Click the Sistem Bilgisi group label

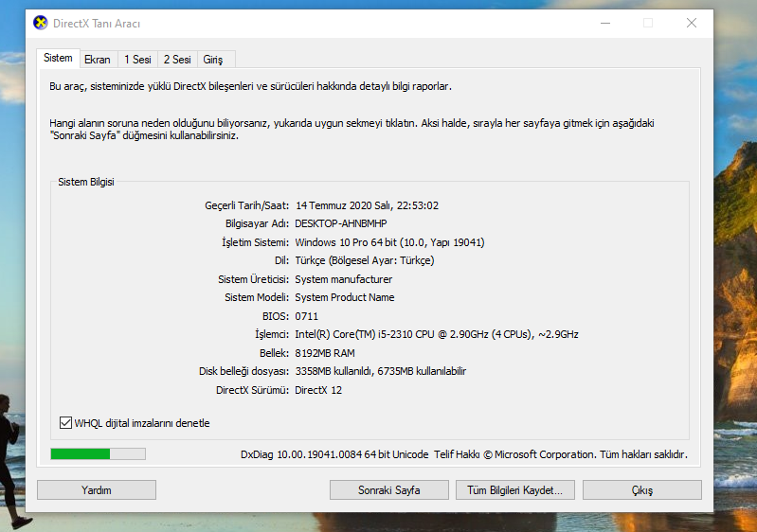click(86, 182)
